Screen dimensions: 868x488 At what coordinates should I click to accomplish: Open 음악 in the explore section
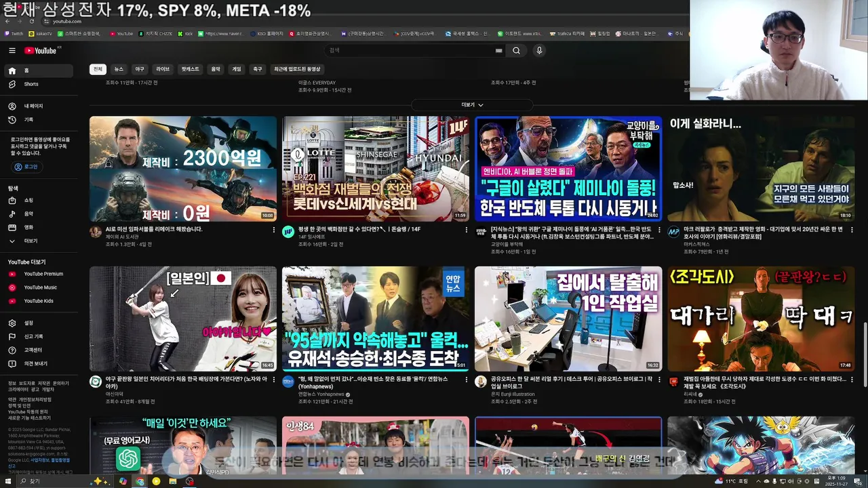(x=39, y=214)
